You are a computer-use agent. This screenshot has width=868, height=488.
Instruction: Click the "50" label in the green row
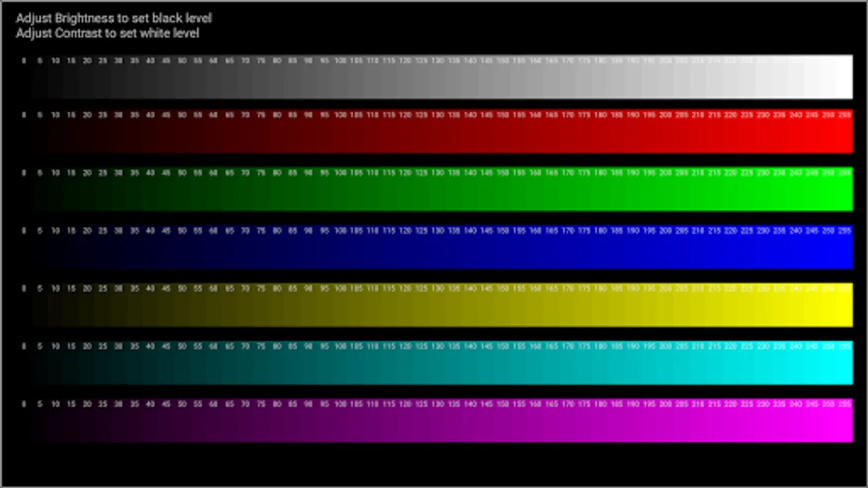(182, 173)
